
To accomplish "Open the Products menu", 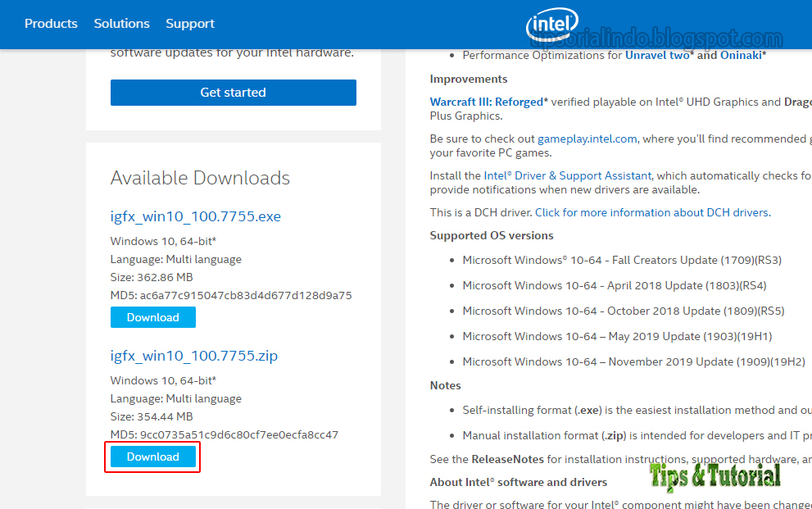I will coord(51,23).
